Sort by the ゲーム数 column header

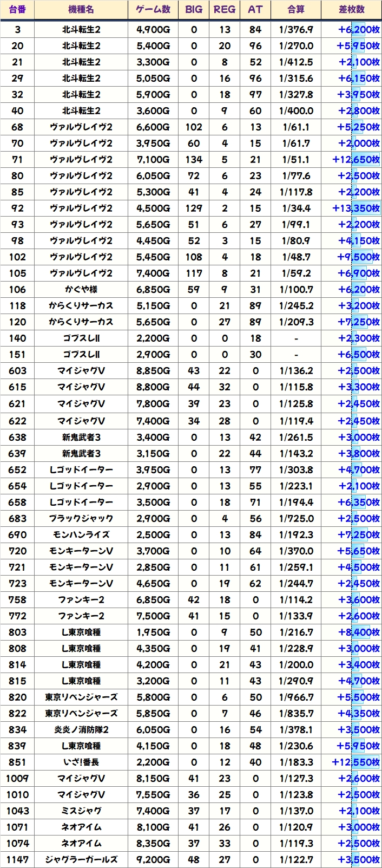(x=153, y=10)
